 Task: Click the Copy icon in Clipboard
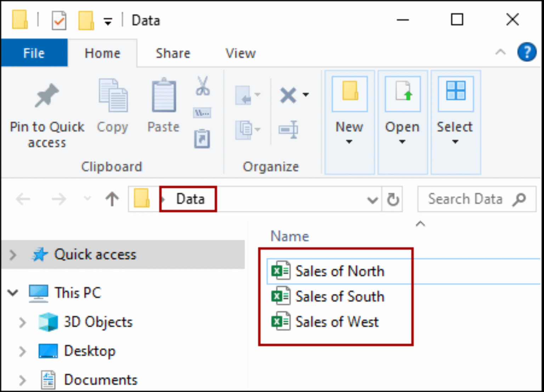(113, 96)
